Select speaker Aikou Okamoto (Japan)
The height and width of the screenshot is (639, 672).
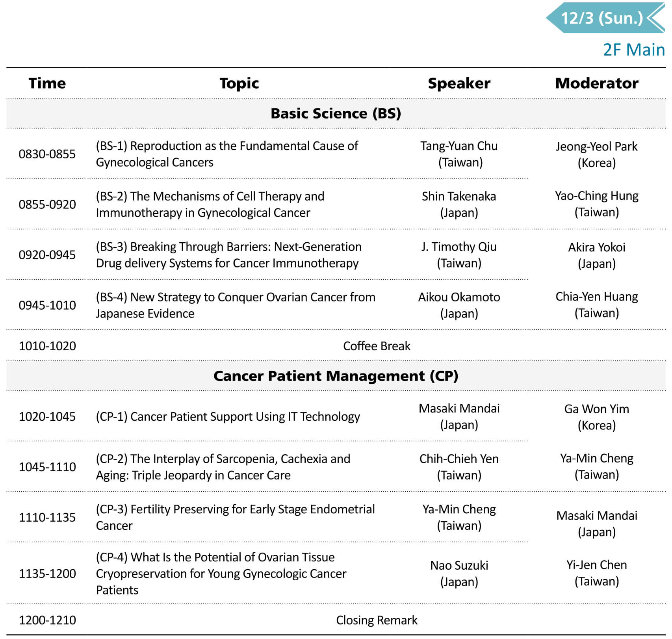[459, 305]
